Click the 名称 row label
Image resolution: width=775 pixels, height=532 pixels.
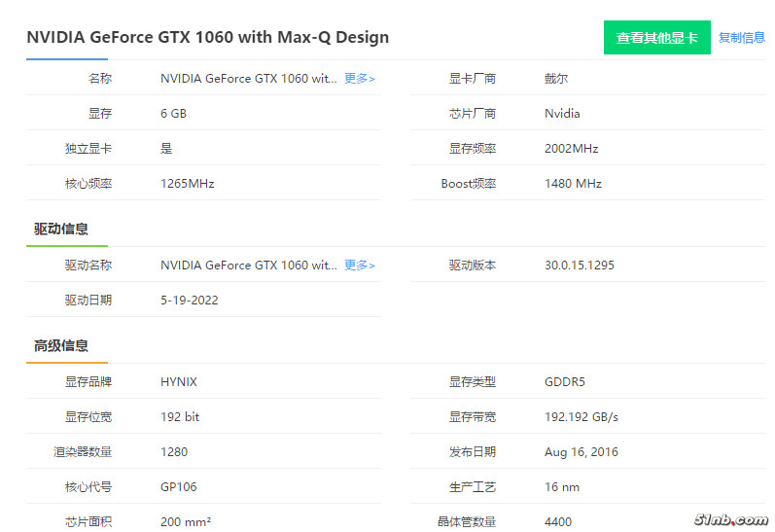pos(100,78)
